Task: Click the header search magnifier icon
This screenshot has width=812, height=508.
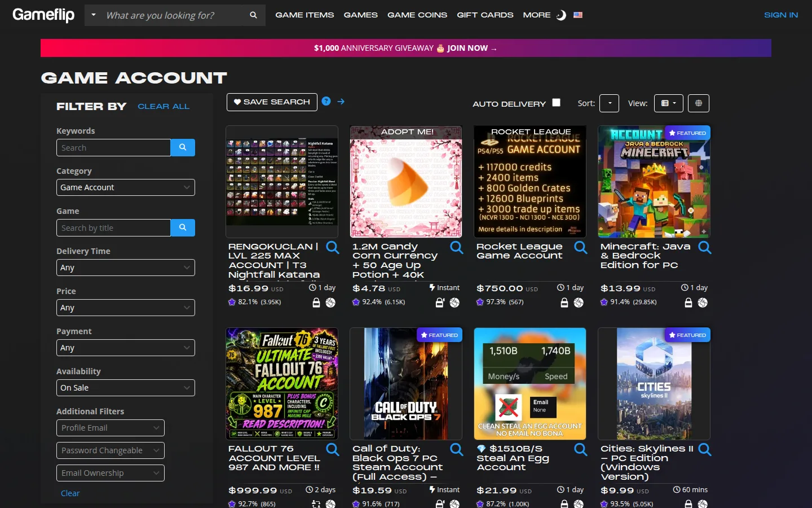Action: [253, 15]
